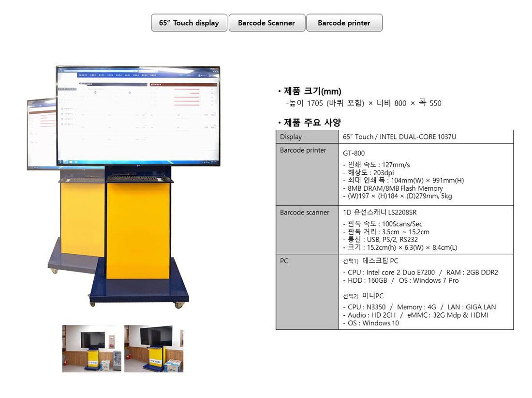Click the 1D 유선스캐너 LS2208SR text
This screenshot has width=532, height=398.
click(x=380, y=213)
